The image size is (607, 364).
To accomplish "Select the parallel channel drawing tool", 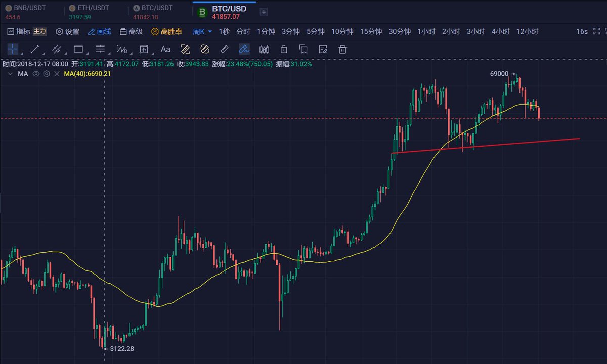I will click(x=57, y=49).
